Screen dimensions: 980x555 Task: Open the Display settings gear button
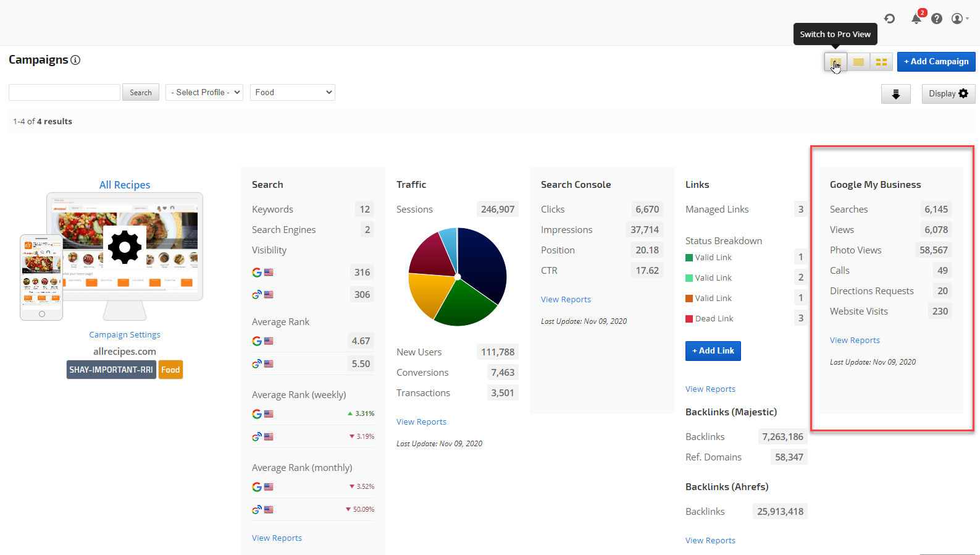click(948, 94)
